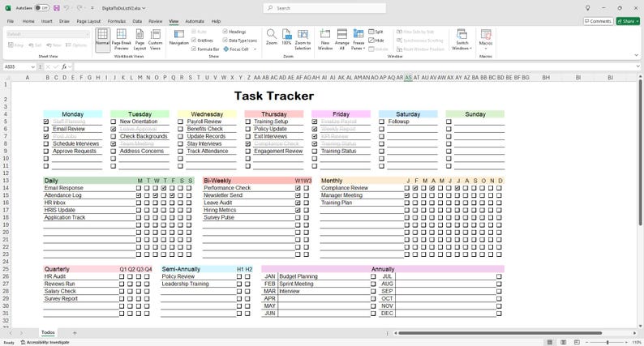Screen dimensions: 644x346
Task: Click the Save icon in title bar
Action: (x=56, y=8)
